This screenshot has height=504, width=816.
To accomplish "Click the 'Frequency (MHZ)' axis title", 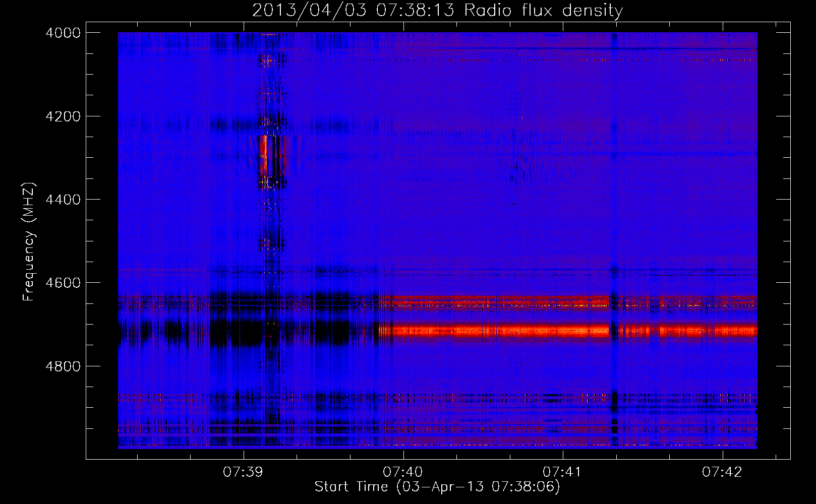I will [x=29, y=242].
